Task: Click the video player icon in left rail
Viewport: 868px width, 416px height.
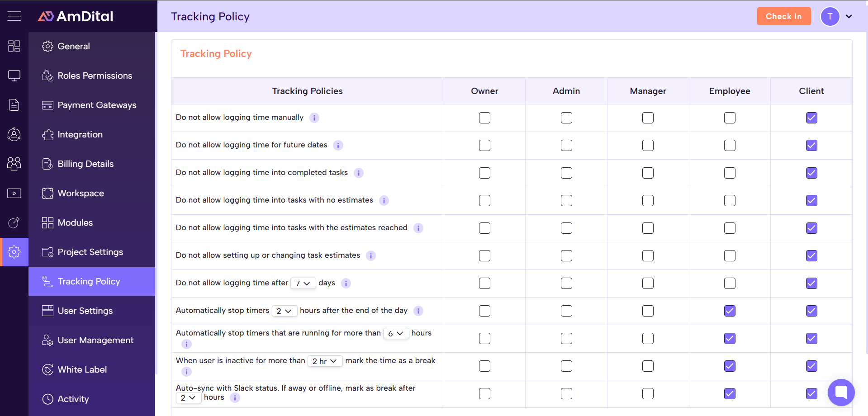Action: [14, 193]
